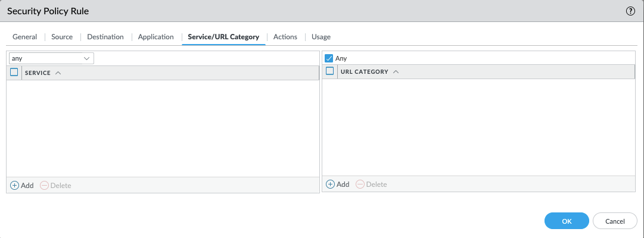Switch to the Source tab
Screen dimensions: 644x238
point(62,37)
